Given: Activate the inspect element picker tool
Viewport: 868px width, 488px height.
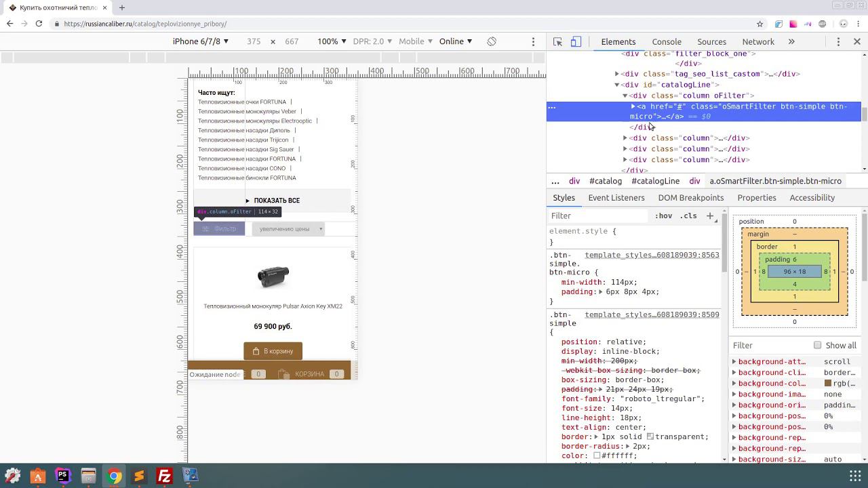Looking at the screenshot, I should point(558,41).
